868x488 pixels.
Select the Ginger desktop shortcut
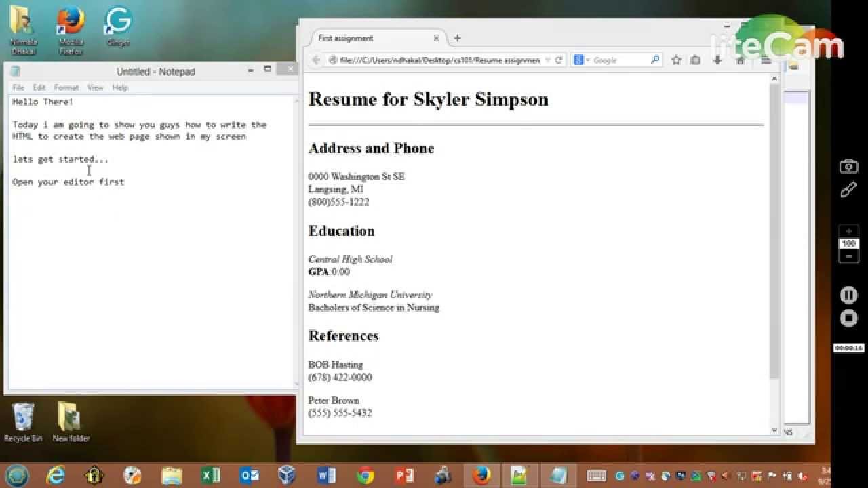pyautogui.click(x=118, y=27)
